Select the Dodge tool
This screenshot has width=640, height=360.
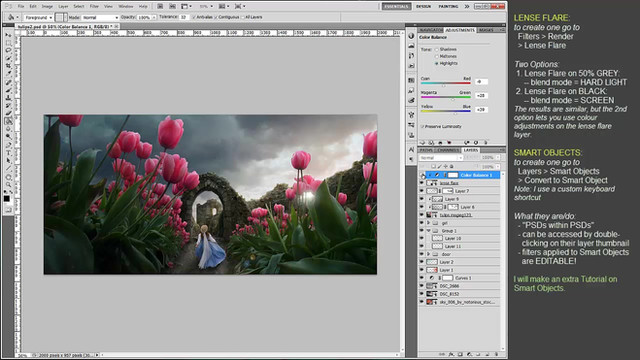tap(8, 137)
